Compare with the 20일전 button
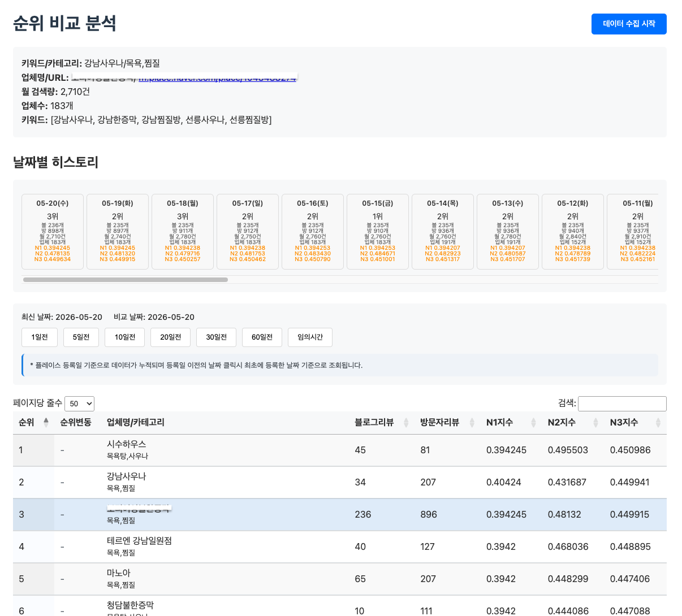 170,337
